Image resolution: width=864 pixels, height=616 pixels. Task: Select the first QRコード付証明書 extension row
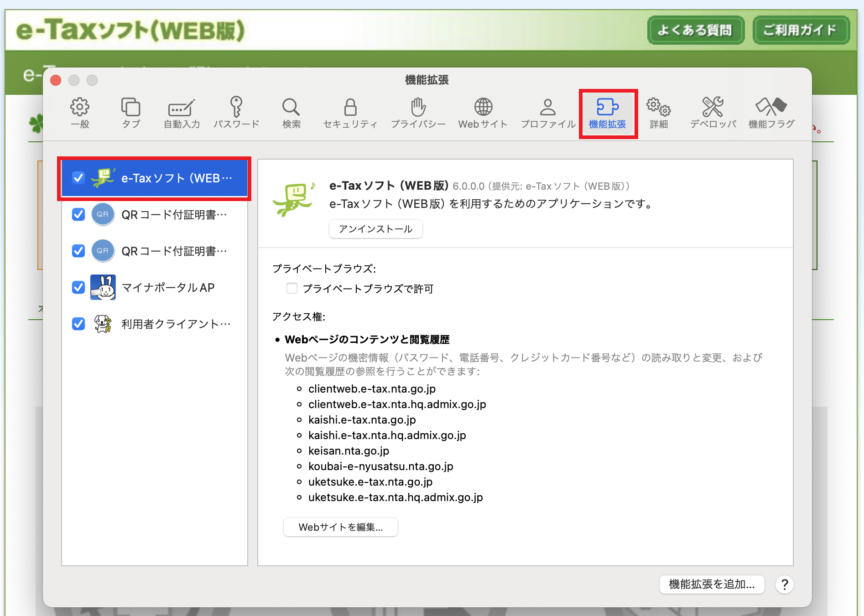[x=155, y=214]
